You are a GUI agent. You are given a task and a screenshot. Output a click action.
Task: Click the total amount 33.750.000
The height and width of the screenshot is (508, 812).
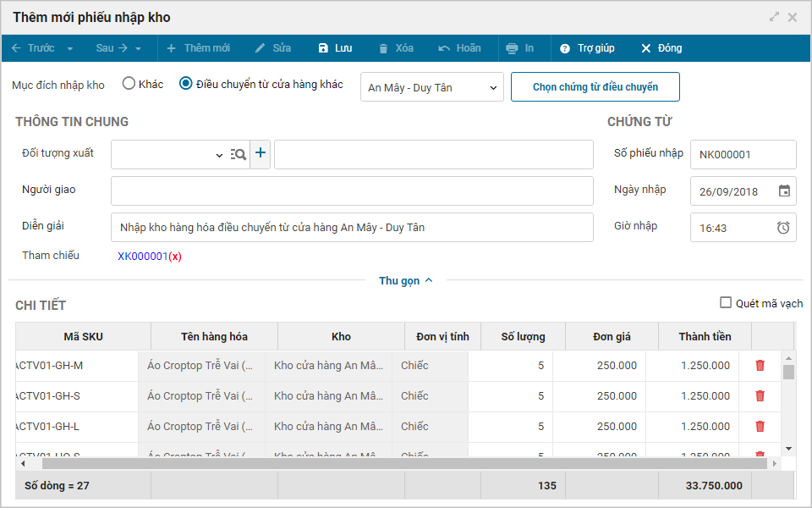[714, 486]
